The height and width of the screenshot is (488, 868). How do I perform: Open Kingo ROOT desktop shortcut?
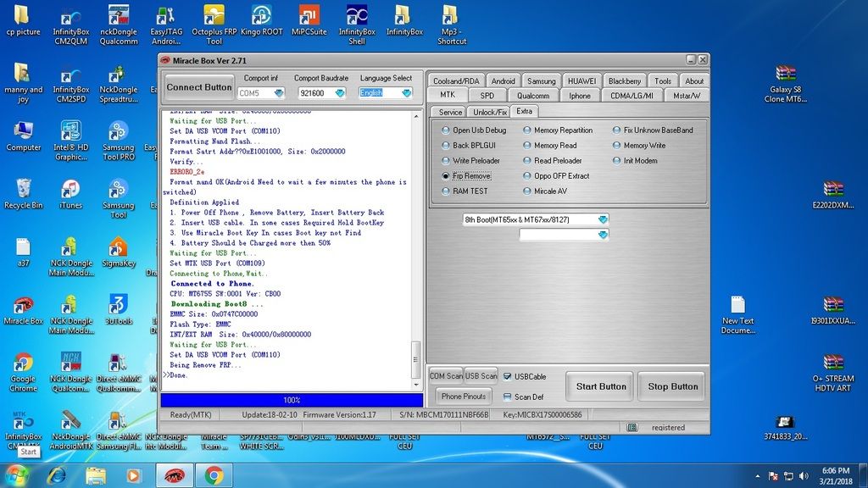tap(261, 17)
